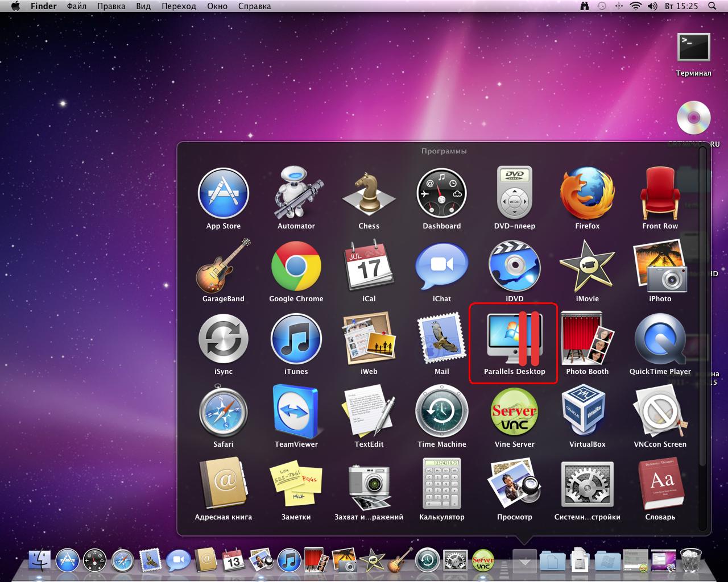Launch the iSync application
This screenshot has height=582, width=728.
point(224,339)
